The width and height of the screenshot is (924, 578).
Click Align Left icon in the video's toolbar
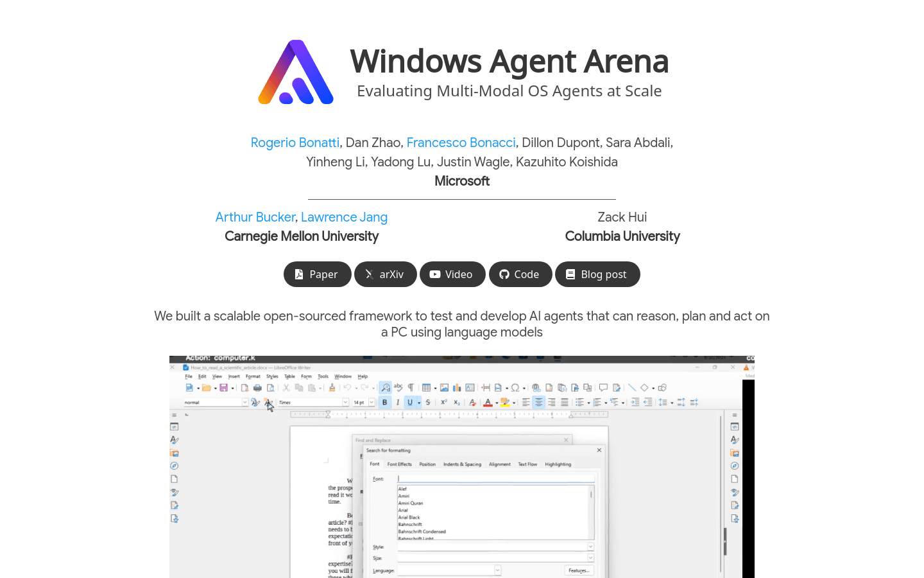tap(526, 403)
